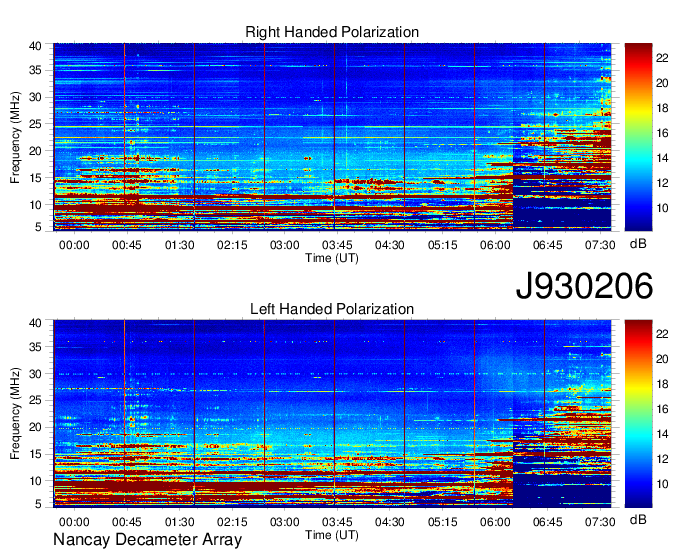Select the large "J930206" observation label
Screen dimensions: 680x552
coord(584,286)
